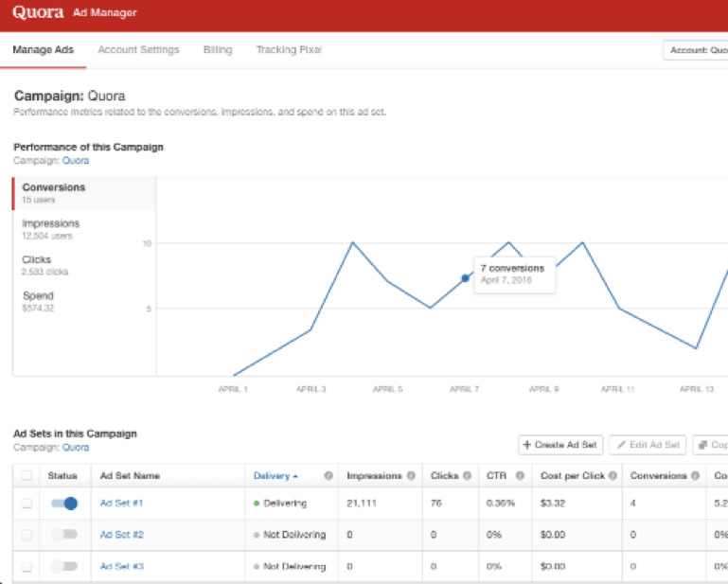Open Quora campaign link under Ad Sets heading
728x584 pixels.
[76, 448]
